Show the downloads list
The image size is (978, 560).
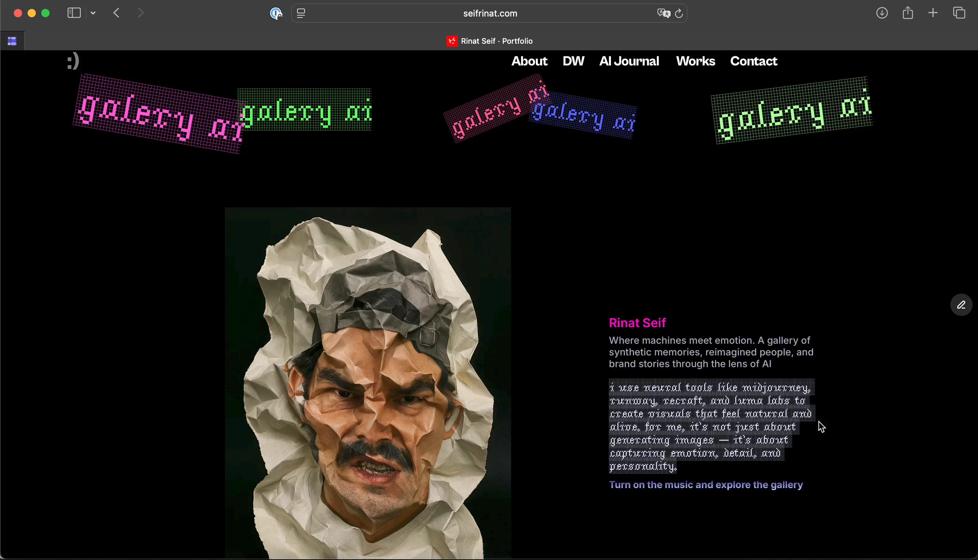click(x=882, y=13)
